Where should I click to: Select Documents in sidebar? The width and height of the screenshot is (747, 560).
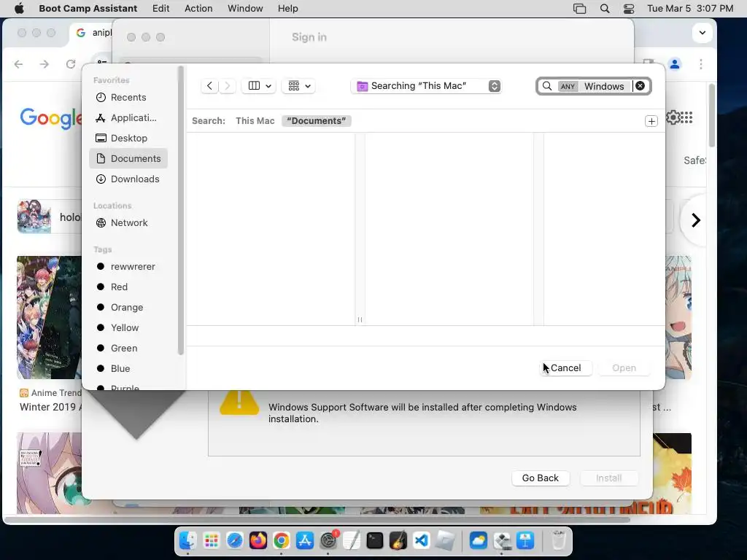coord(128,158)
